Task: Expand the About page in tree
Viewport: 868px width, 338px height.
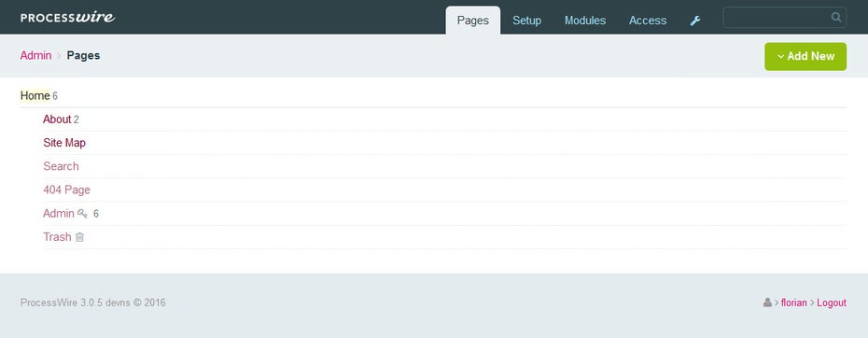Action: 57,120
